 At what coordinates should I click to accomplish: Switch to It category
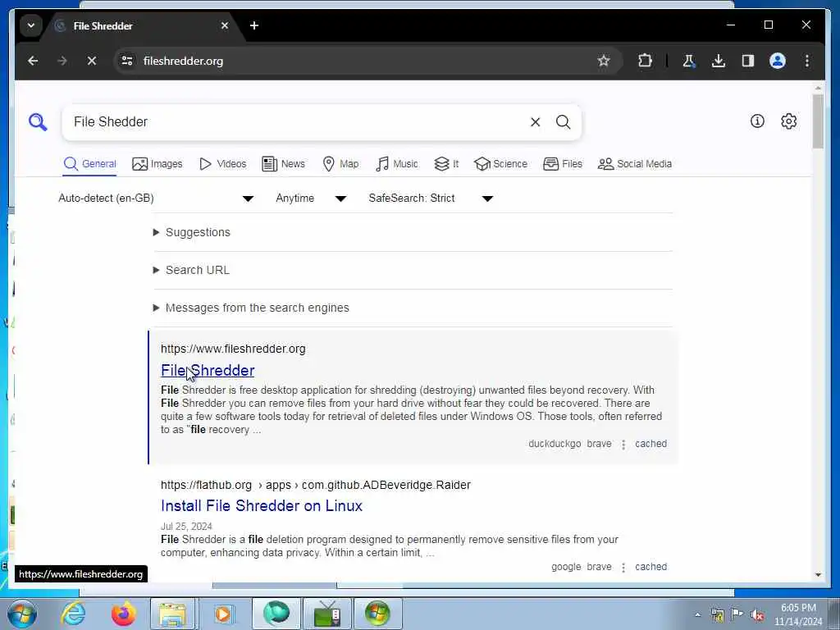[x=447, y=164]
